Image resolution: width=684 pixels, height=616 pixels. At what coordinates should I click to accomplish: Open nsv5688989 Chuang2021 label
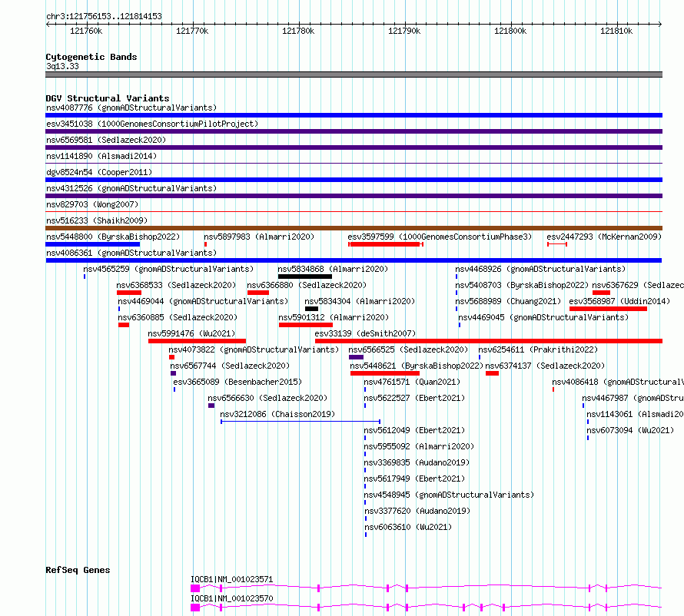(508, 301)
